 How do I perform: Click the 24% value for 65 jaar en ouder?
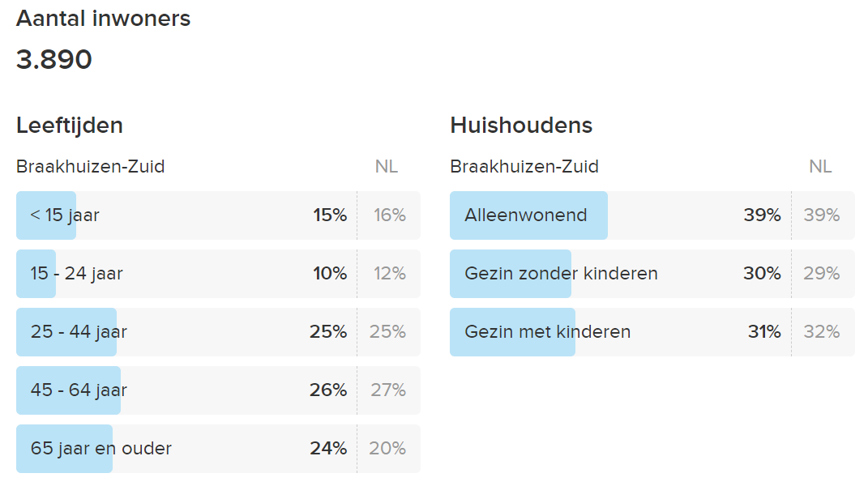[328, 449]
